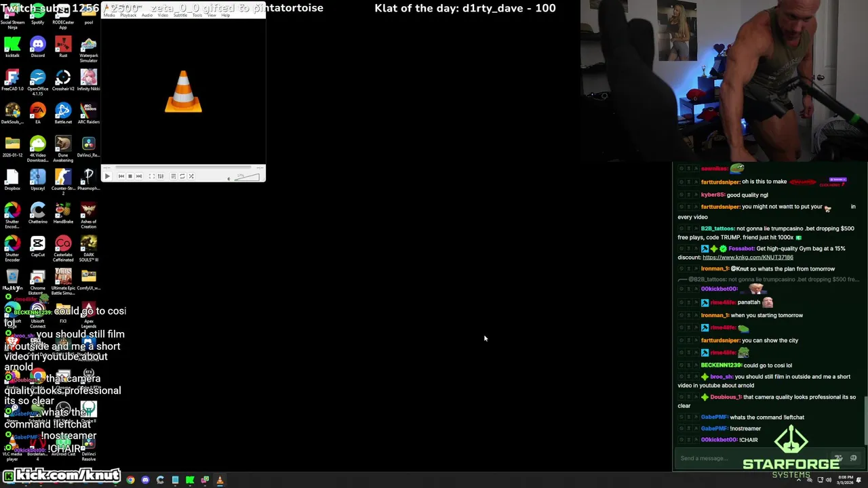Click username Fossabot in chat
The image size is (868, 488).
click(741, 249)
